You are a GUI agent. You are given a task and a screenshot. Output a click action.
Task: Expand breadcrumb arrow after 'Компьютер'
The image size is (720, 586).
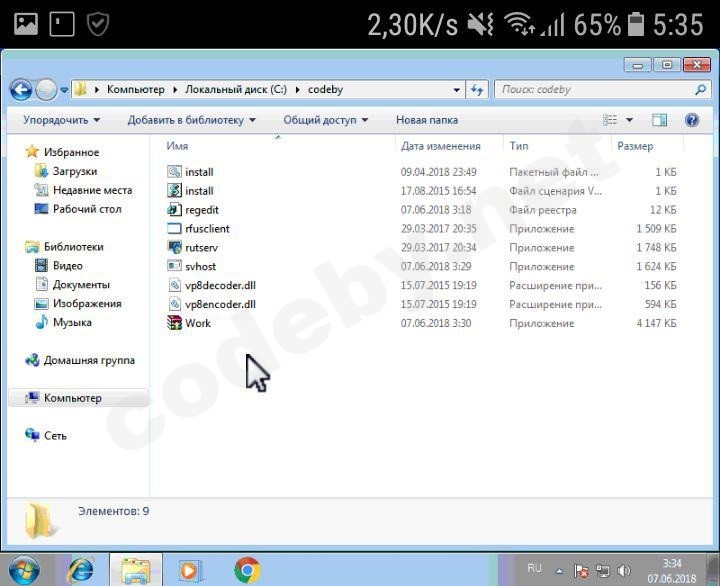click(x=175, y=90)
